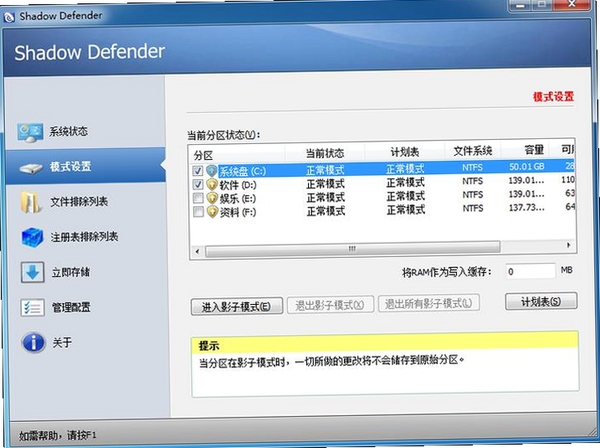This screenshot has width=600, height=448.
Task: Click the 50.01 GB capacity cell
Action: 527,167
